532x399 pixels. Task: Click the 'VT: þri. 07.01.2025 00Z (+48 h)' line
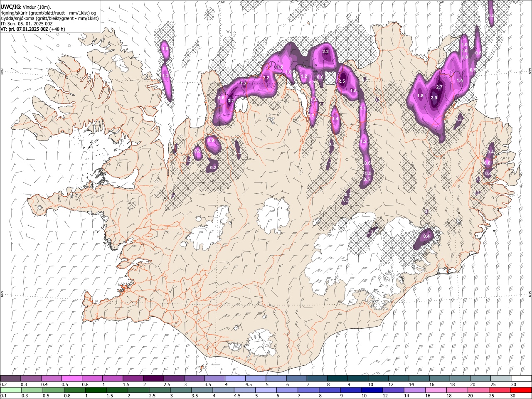pos(33,29)
